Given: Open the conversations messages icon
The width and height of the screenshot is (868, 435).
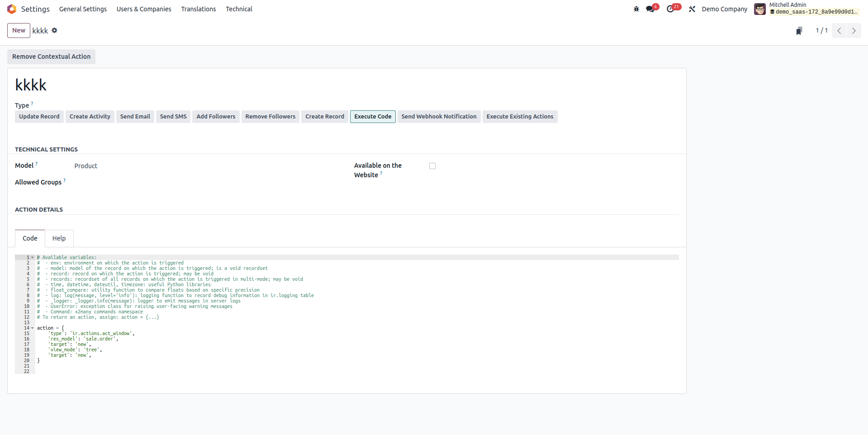Looking at the screenshot, I should (x=650, y=9).
